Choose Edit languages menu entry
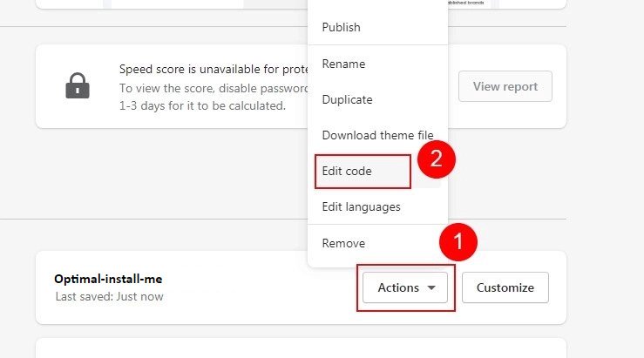The image size is (644, 358). (361, 206)
